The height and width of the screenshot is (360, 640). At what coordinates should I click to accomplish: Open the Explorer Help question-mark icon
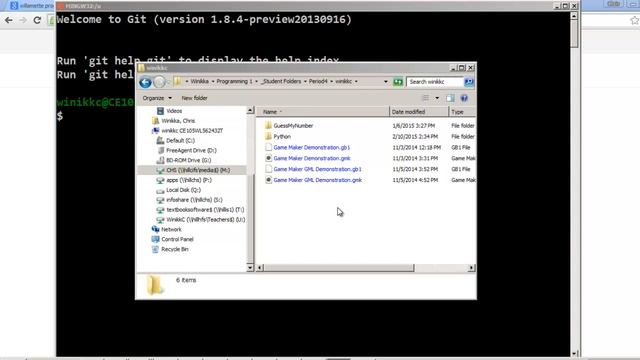464,98
